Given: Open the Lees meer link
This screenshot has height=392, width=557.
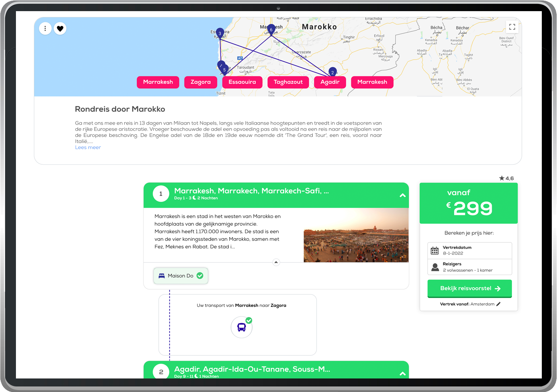Looking at the screenshot, I should [88, 147].
